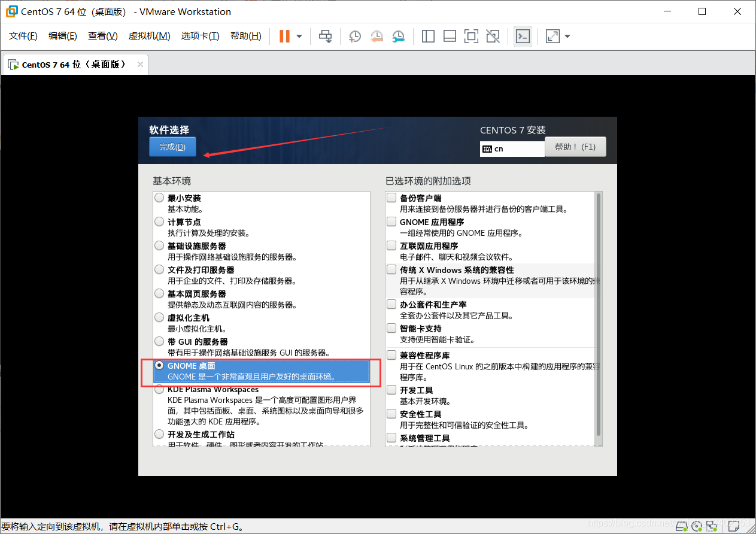
Task: Open the power options dropdown arrow beside pause
Action: 299,37
